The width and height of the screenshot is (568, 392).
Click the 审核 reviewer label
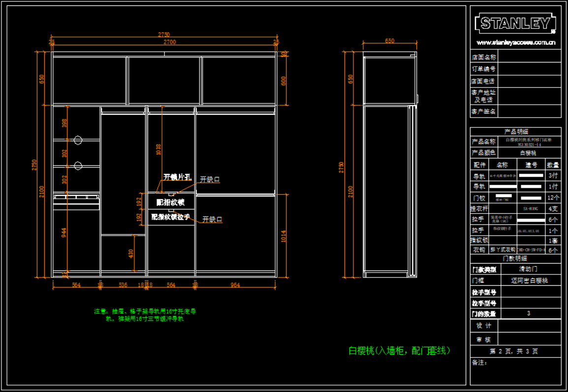coord(484,339)
